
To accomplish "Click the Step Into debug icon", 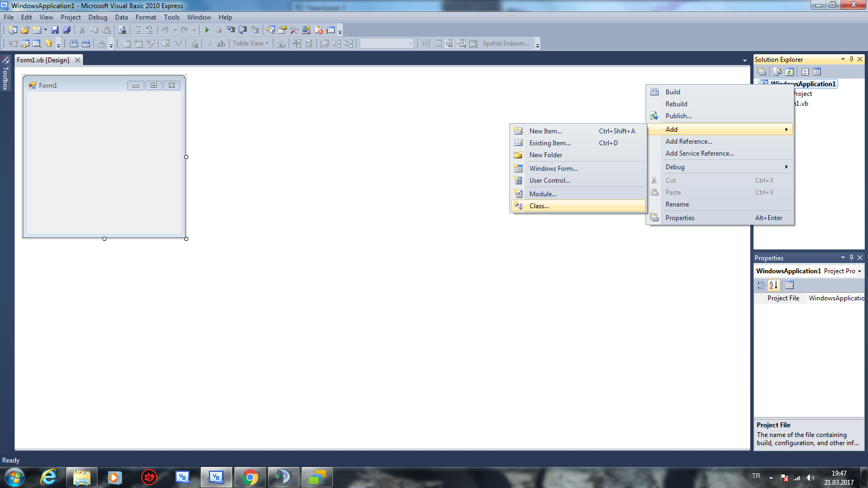I will point(231,30).
